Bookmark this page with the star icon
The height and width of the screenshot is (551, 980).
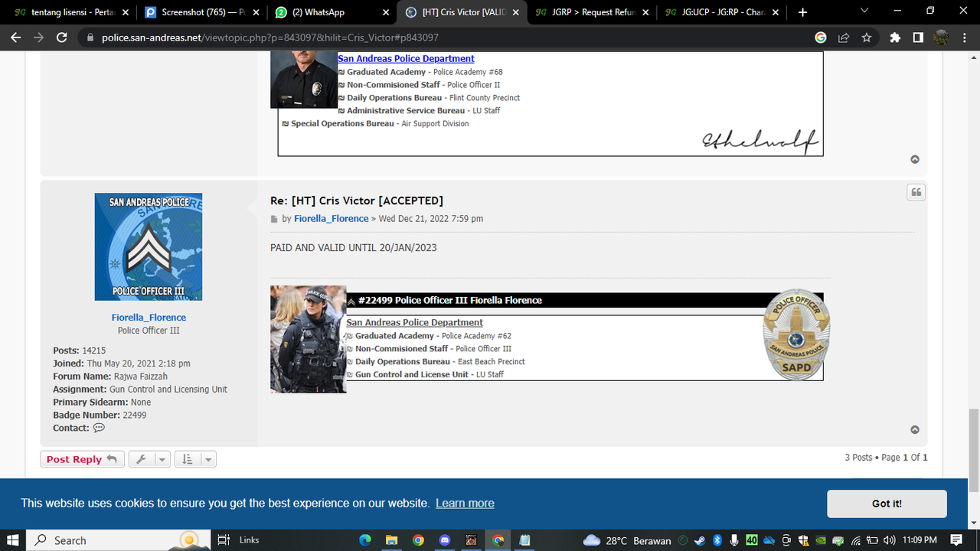pyautogui.click(x=867, y=37)
